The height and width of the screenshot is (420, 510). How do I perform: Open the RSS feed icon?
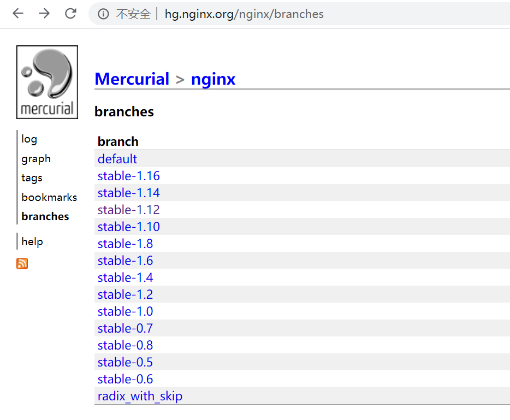[x=22, y=263]
